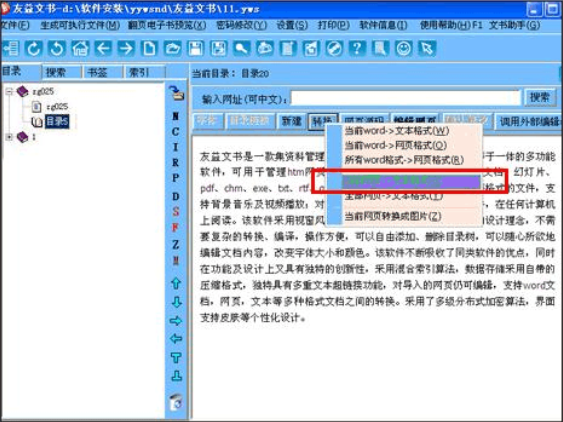Image resolution: width=563 pixels, height=422 pixels.
Task: Open the 文件(F) menu
Action: tap(15, 25)
